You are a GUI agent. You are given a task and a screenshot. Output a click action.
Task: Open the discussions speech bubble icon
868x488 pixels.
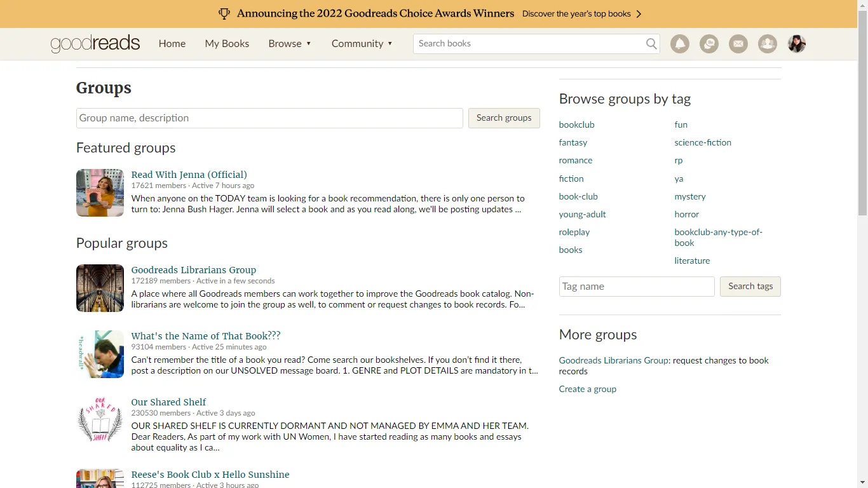point(709,44)
